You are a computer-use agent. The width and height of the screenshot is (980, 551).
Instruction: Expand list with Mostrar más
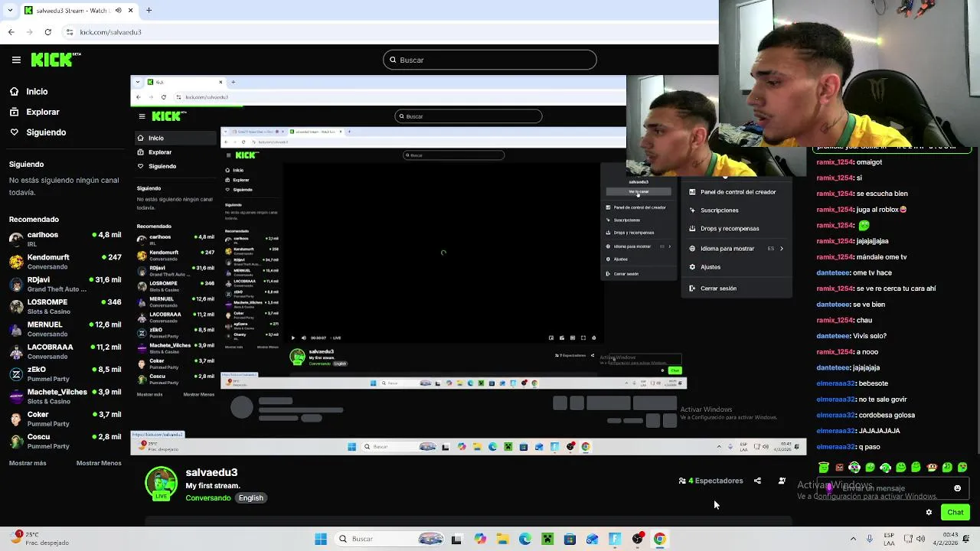[x=28, y=463]
